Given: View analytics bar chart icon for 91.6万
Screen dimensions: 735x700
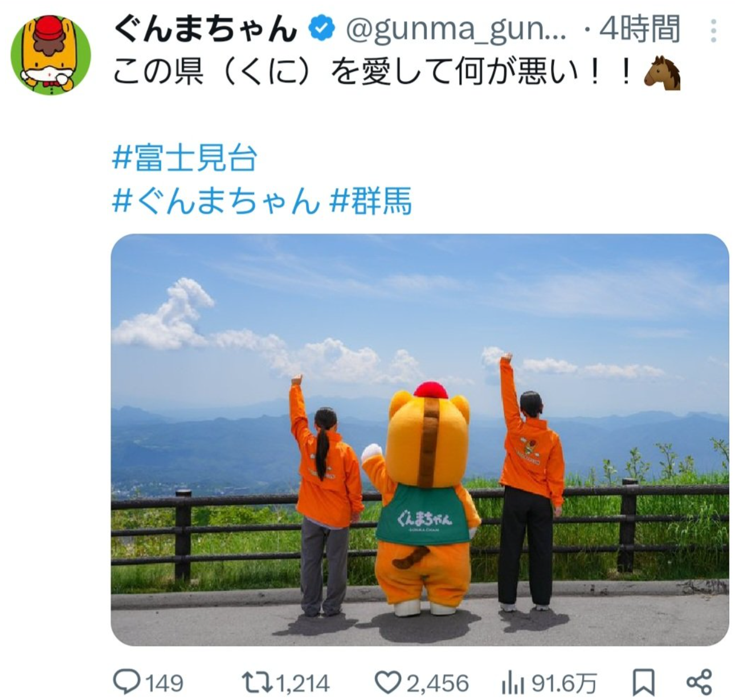Looking at the screenshot, I should click(x=514, y=682).
